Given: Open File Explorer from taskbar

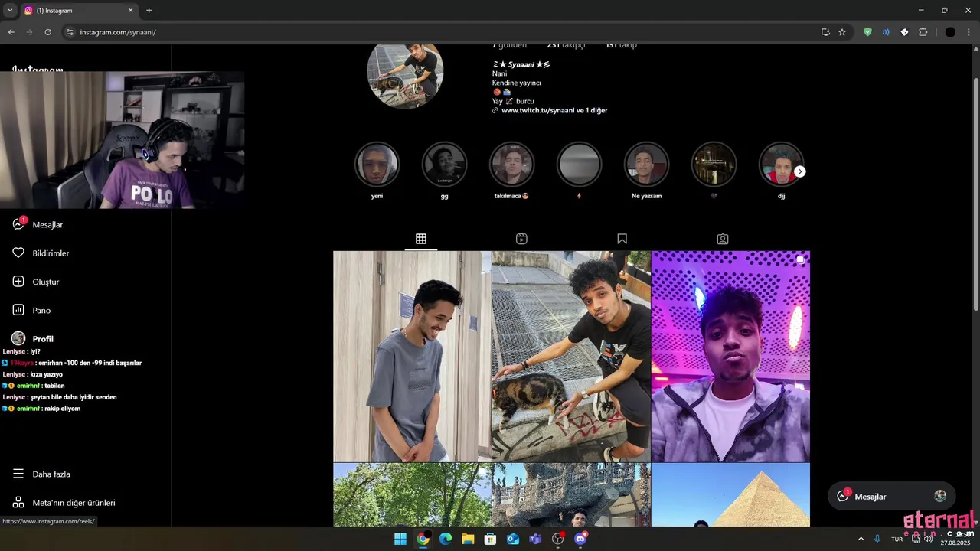Looking at the screenshot, I should coord(468,539).
